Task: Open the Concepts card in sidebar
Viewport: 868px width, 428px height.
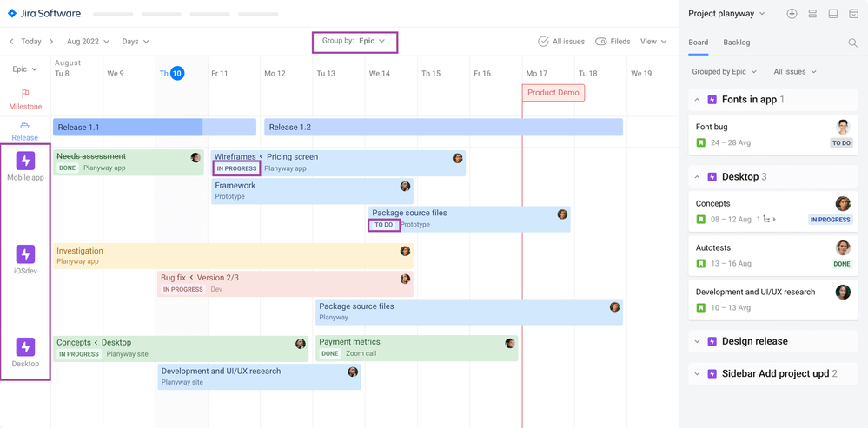Action: coord(772,211)
